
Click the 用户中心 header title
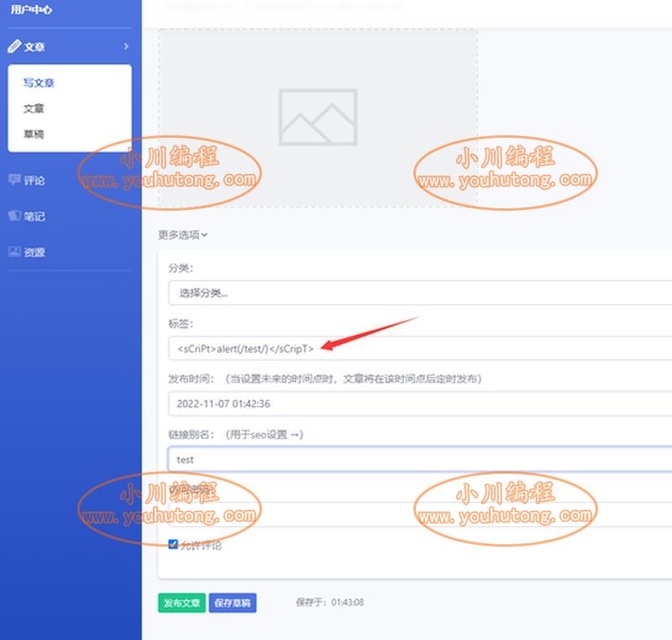click(x=31, y=9)
